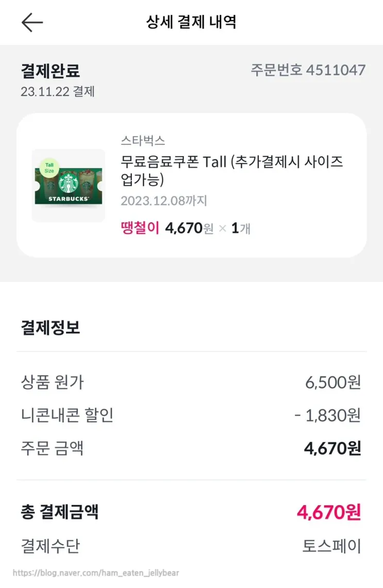Open the 무료음료쿠폰 Tall product title

tap(231, 171)
